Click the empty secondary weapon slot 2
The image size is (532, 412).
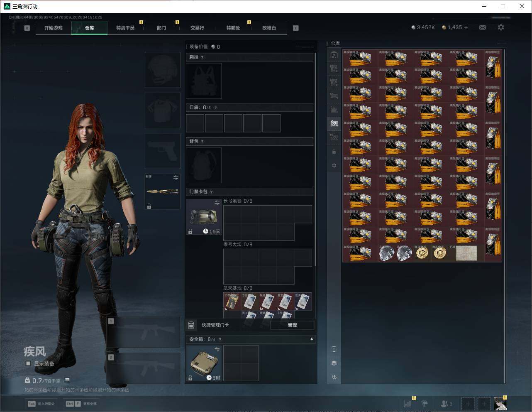tap(144, 368)
